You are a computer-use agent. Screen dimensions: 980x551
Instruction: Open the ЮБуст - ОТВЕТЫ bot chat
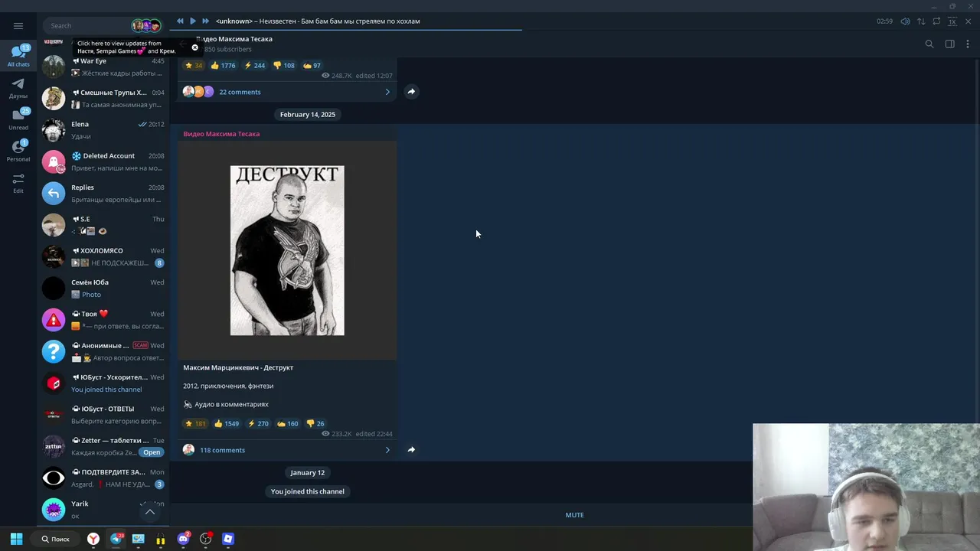pyautogui.click(x=103, y=414)
